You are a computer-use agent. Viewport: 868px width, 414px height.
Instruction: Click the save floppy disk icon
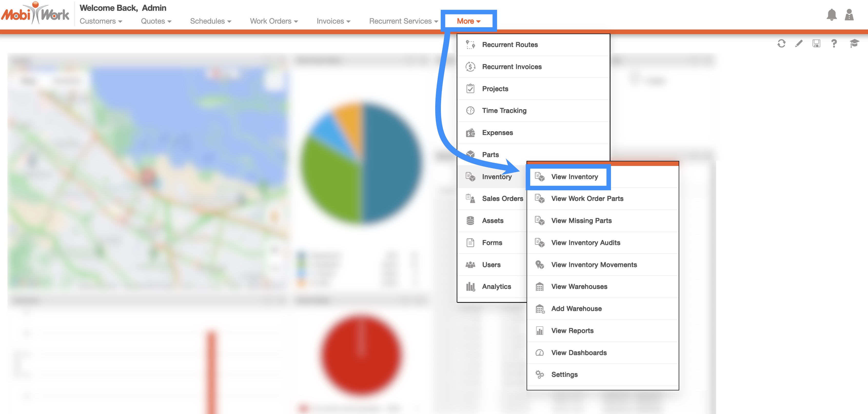click(x=816, y=43)
